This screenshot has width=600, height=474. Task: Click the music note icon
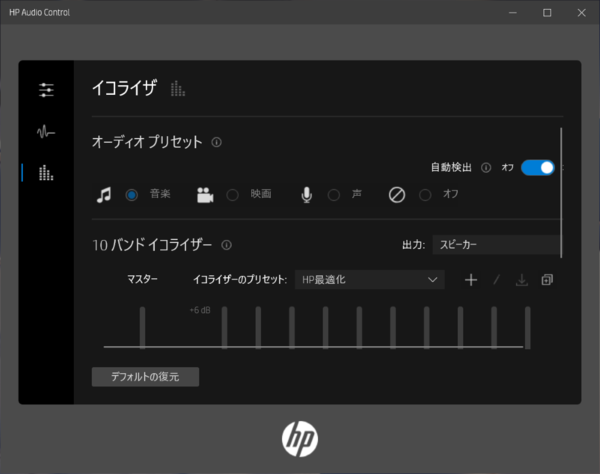(104, 195)
